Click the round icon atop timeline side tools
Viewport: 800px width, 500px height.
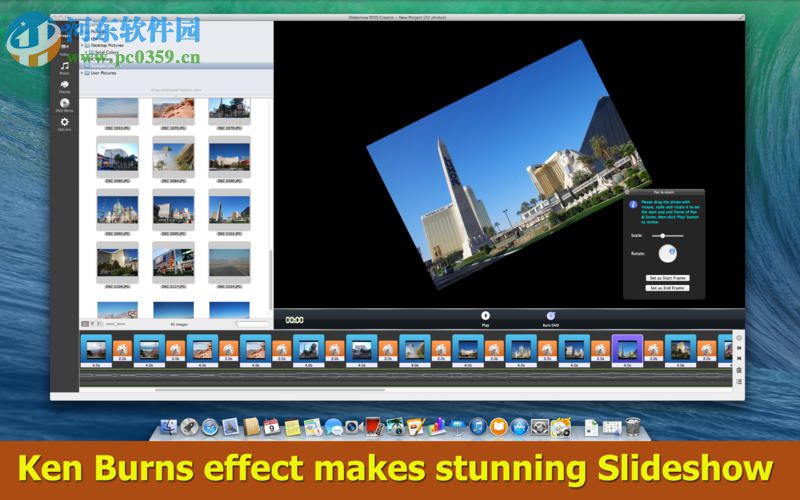click(x=739, y=338)
